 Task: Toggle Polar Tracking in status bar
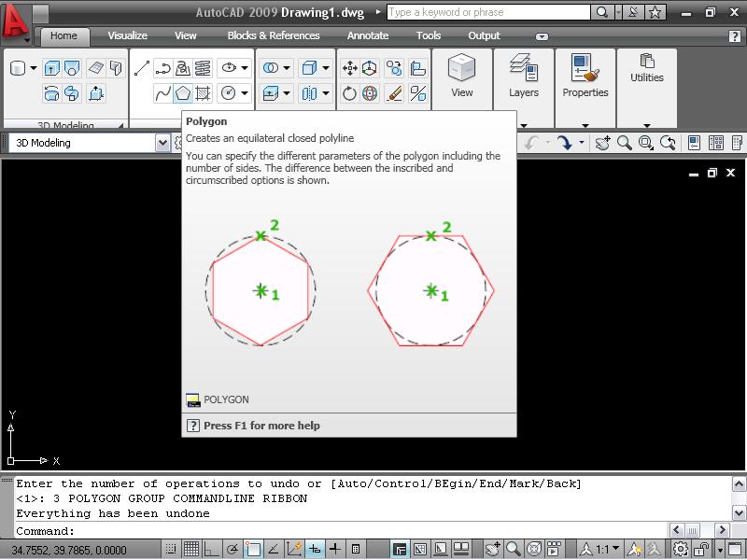pyautogui.click(x=233, y=550)
